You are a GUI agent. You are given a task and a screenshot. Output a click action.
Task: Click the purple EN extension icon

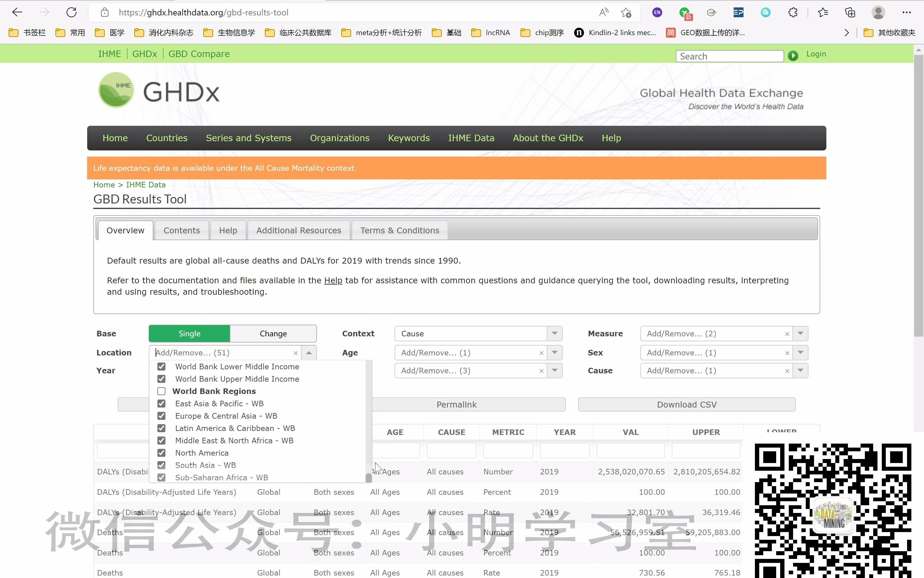pos(657,12)
